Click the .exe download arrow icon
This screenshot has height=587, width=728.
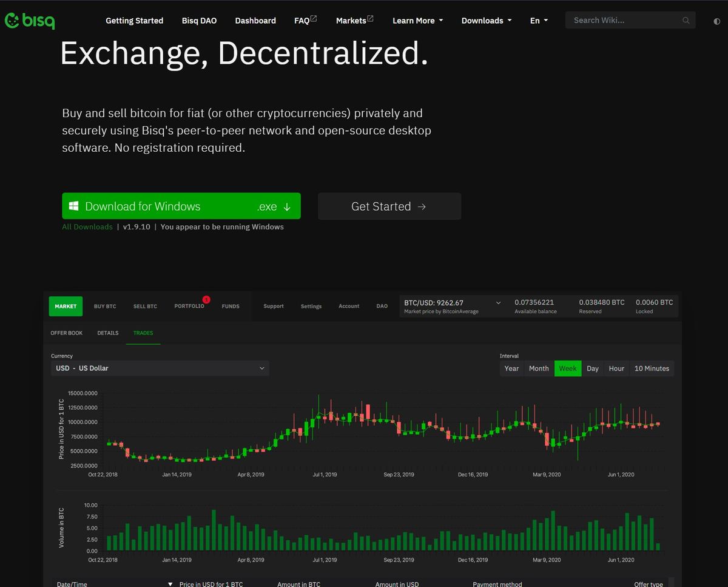click(287, 207)
